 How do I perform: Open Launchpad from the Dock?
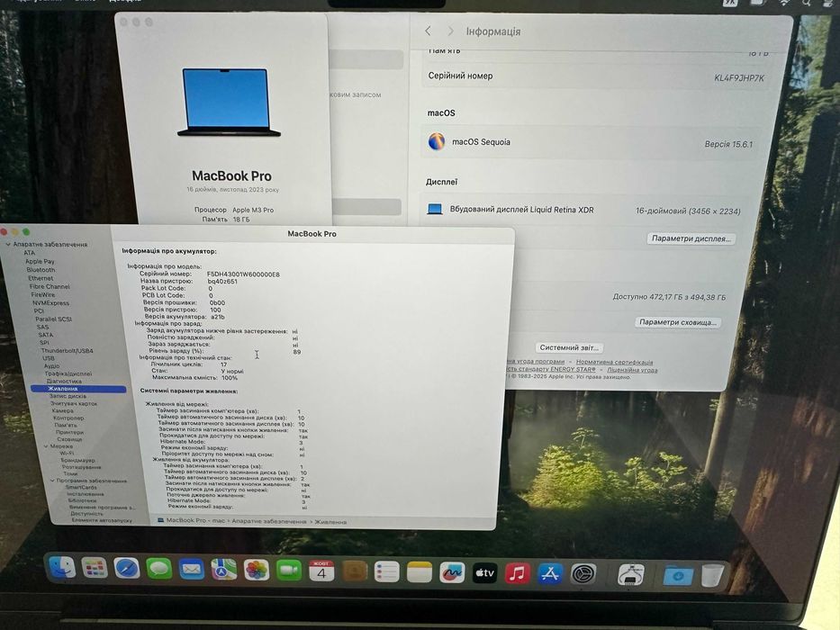point(95,569)
